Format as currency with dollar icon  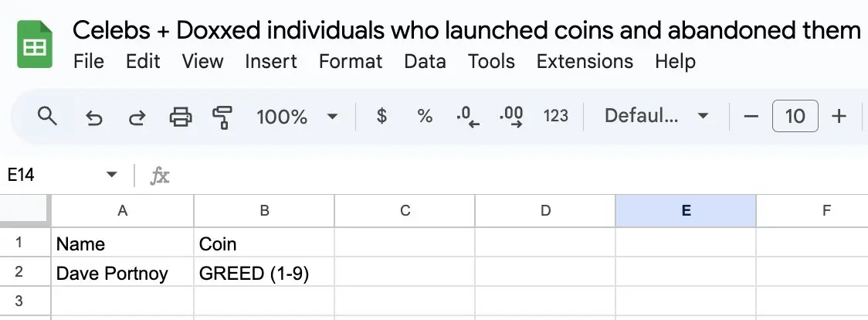381,116
